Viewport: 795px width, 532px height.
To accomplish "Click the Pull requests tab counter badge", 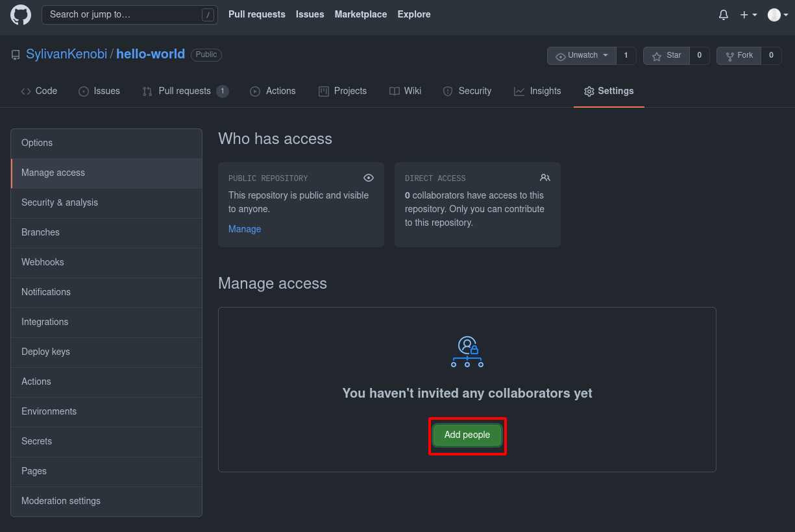I will (x=223, y=91).
